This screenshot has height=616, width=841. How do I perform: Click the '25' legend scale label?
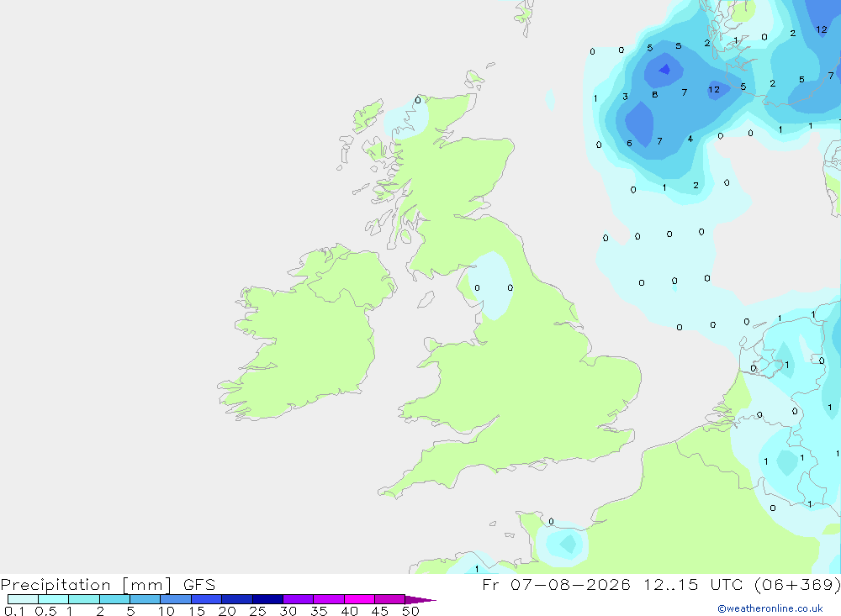(257, 611)
